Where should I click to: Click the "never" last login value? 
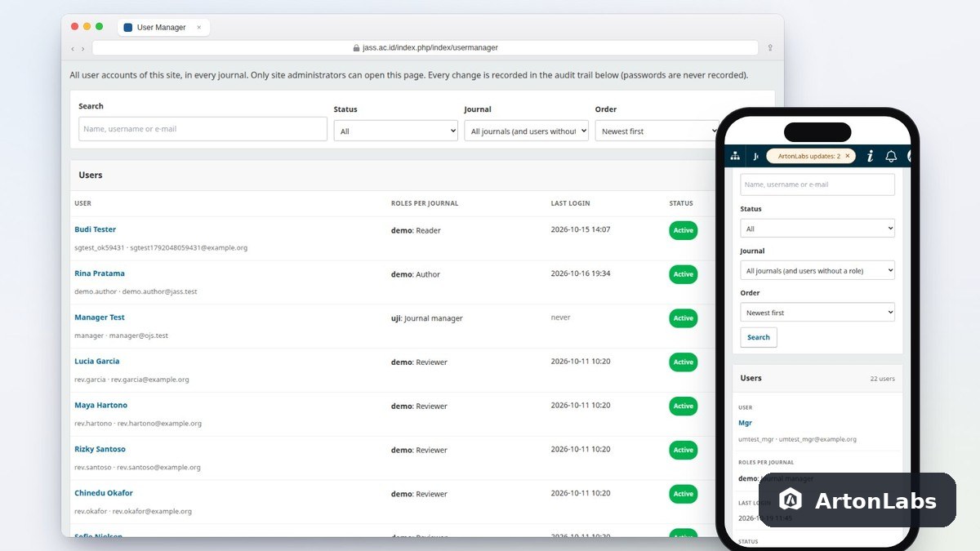561,318
